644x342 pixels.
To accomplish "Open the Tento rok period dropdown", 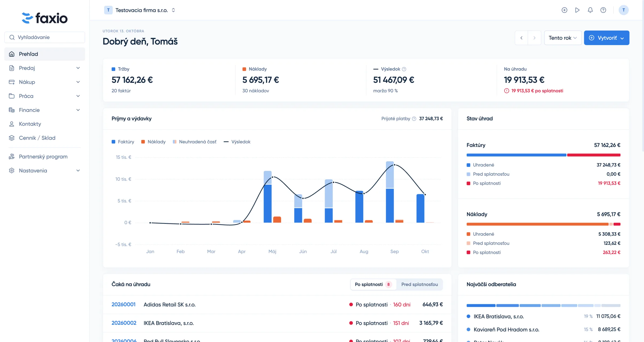I will (563, 38).
